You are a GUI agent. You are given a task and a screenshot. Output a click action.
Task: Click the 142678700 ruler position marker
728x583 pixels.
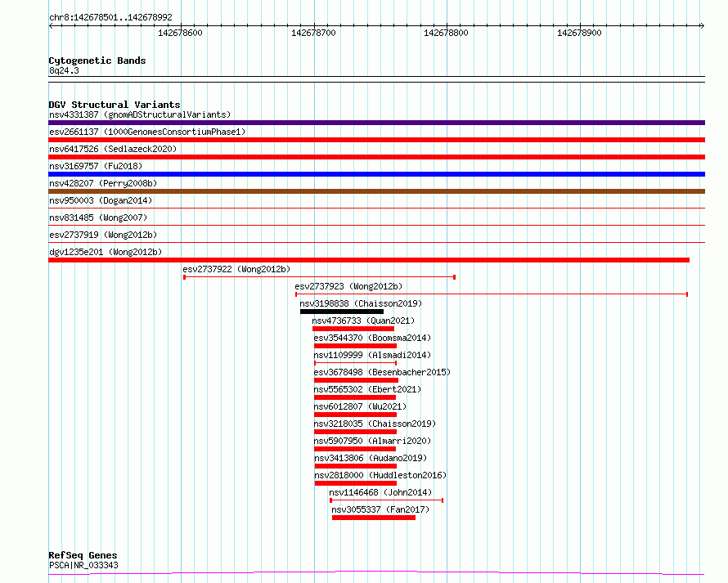pyautogui.click(x=313, y=33)
